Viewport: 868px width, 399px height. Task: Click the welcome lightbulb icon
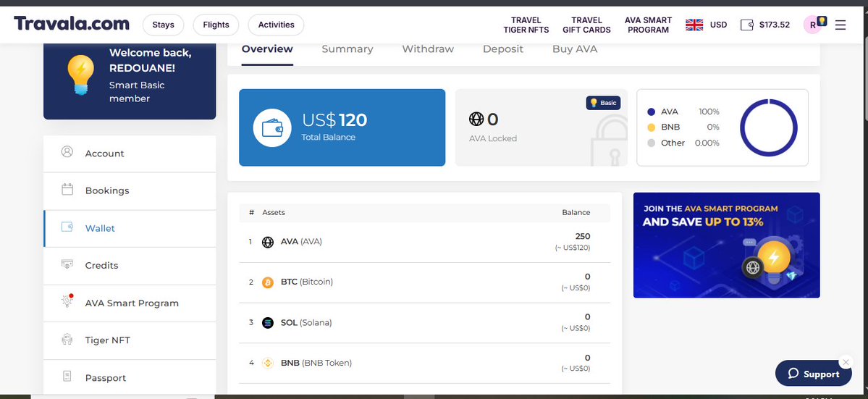pos(81,75)
